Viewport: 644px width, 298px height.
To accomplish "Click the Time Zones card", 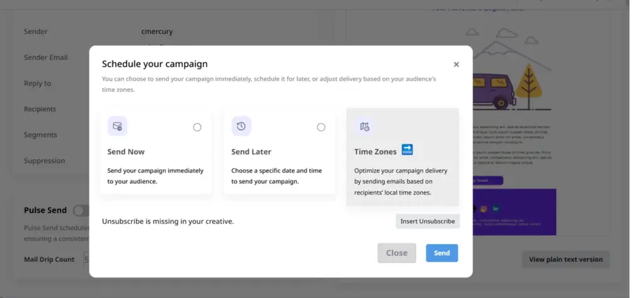I will 402,157.
